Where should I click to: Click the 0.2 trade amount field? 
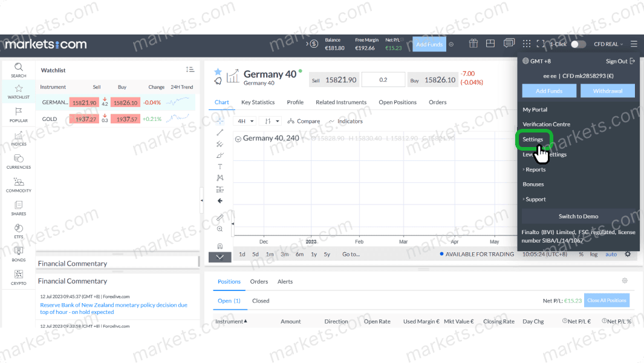383,80
